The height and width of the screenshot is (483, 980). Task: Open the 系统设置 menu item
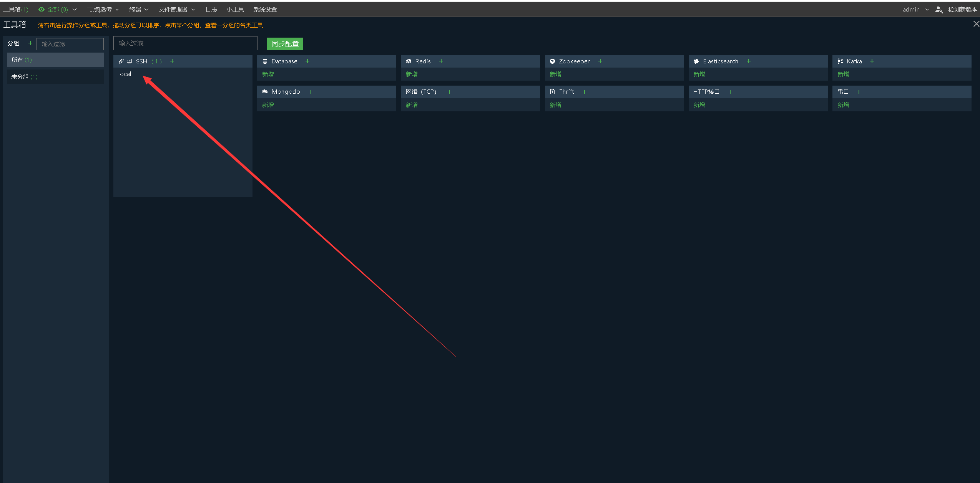[265, 10]
